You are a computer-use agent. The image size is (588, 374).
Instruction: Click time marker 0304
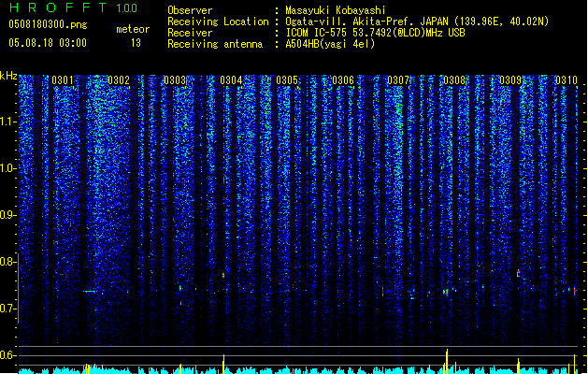click(231, 80)
